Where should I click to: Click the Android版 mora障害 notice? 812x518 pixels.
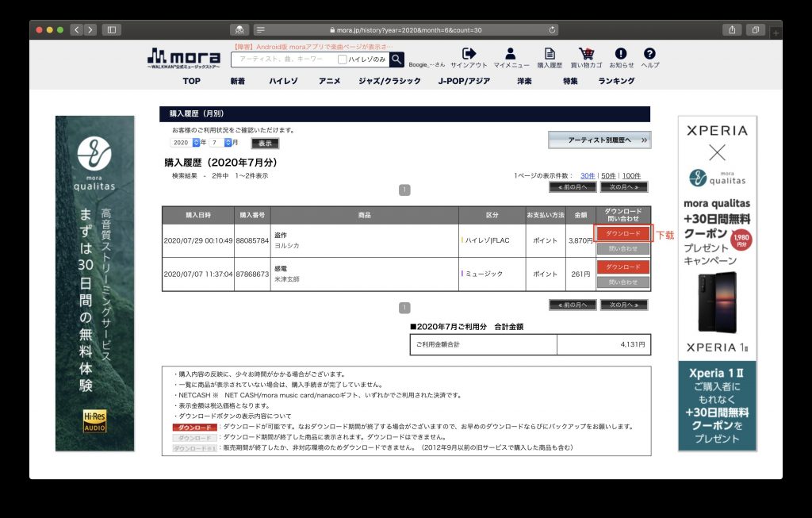pos(312,47)
